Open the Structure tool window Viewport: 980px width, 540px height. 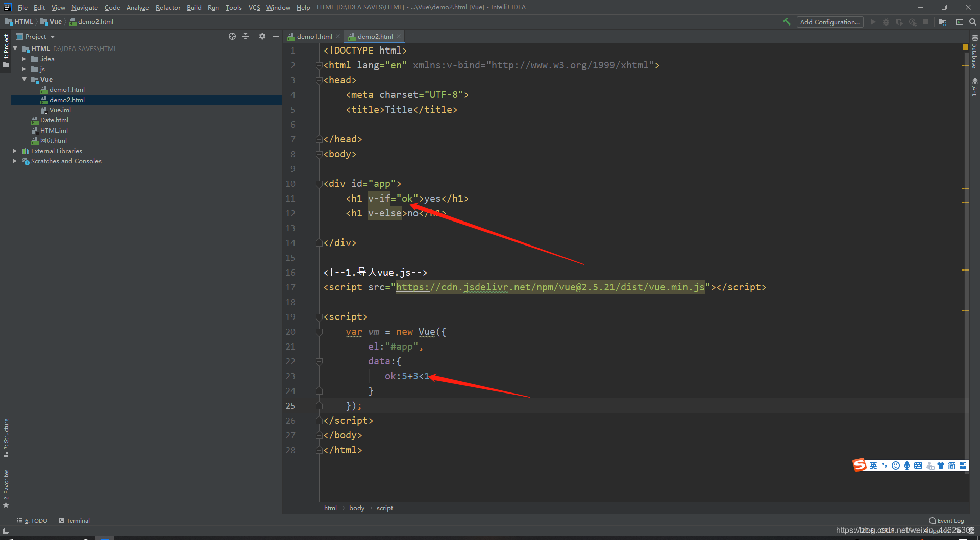6,437
